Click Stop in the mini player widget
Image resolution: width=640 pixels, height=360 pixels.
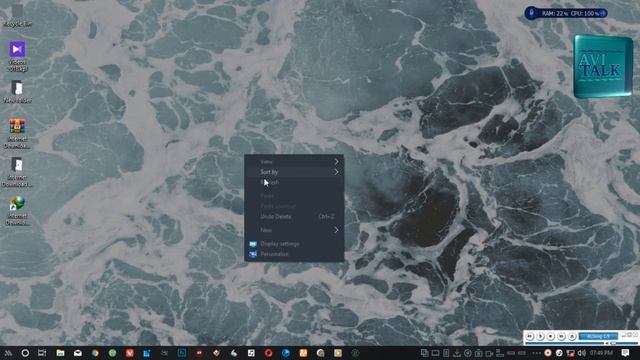551,336
